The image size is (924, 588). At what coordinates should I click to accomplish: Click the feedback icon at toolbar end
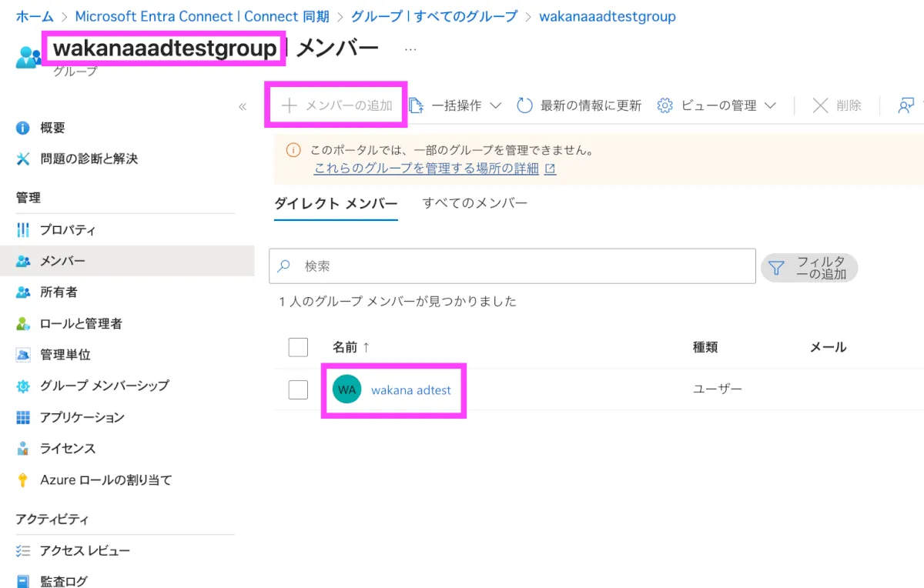[x=906, y=105]
